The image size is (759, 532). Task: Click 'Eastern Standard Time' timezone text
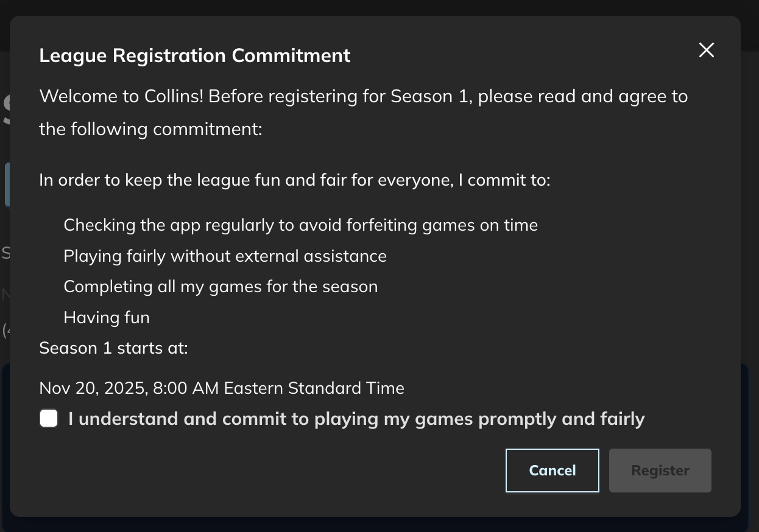(x=314, y=388)
